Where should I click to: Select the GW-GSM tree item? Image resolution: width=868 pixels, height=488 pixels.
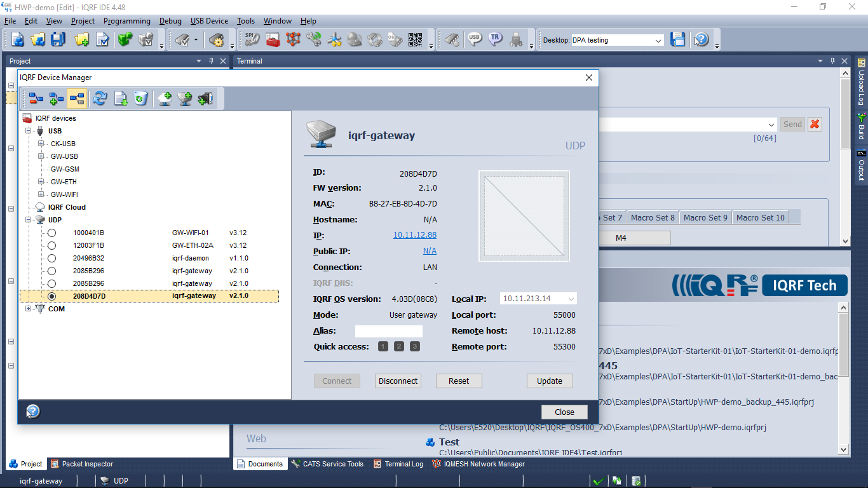point(65,169)
